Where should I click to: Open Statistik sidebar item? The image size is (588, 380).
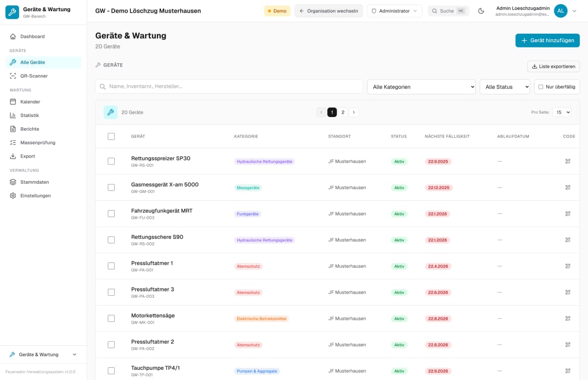pos(44,116)
